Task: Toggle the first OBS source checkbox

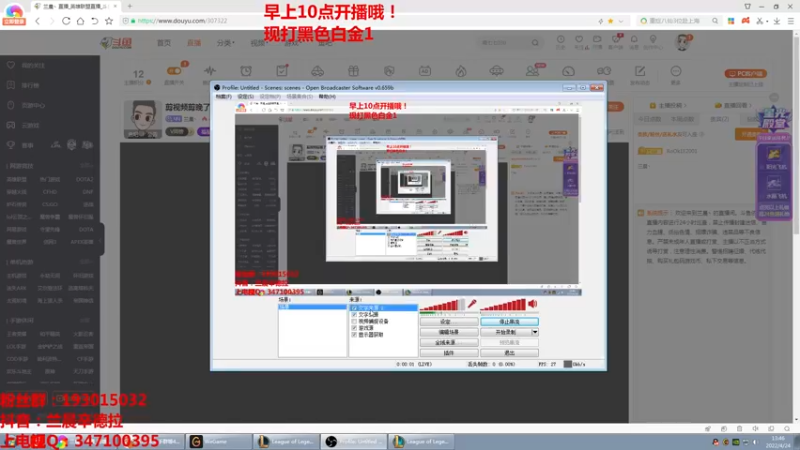Action: coord(354,308)
